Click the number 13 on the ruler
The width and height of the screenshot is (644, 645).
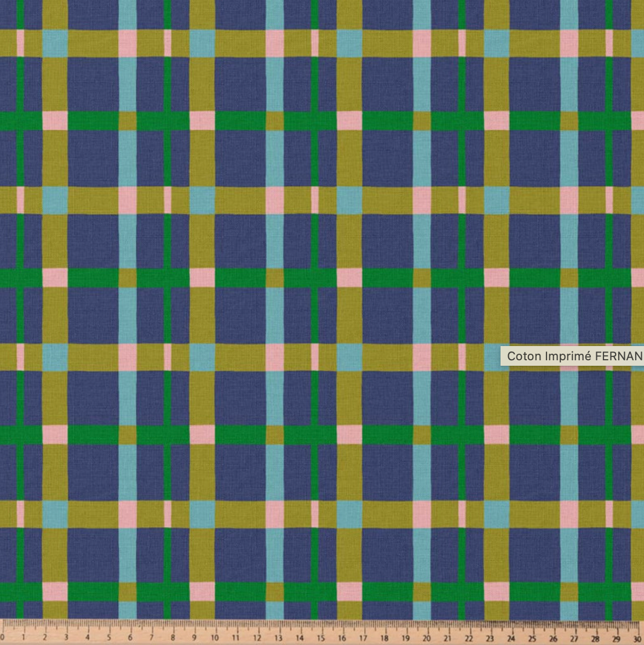click(278, 638)
